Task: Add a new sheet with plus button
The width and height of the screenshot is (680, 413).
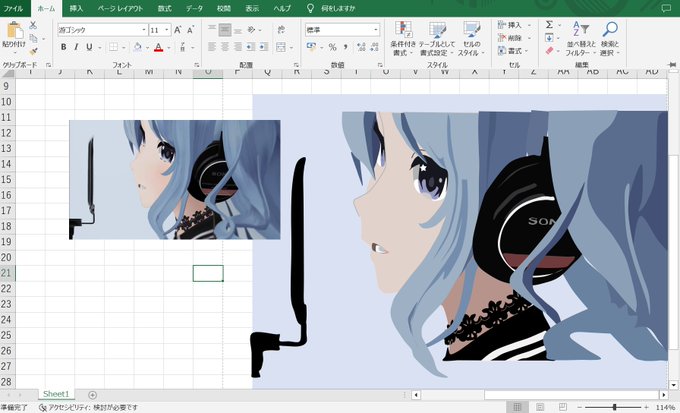Action: (92, 395)
